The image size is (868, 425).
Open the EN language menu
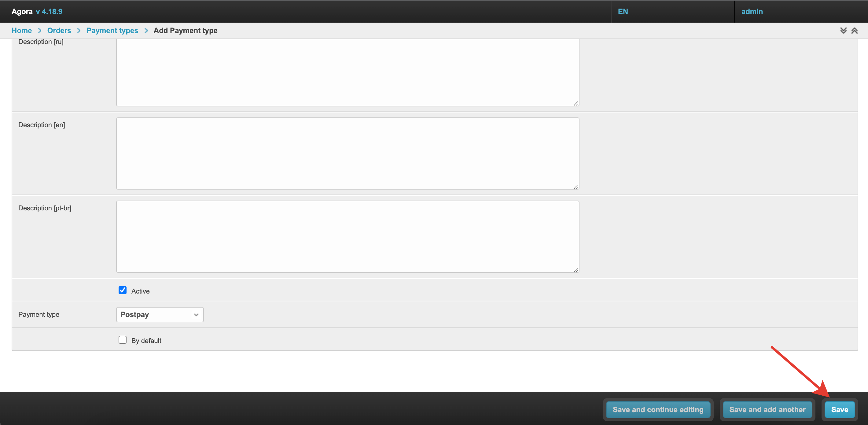pyautogui.click(x=623, y=11)
